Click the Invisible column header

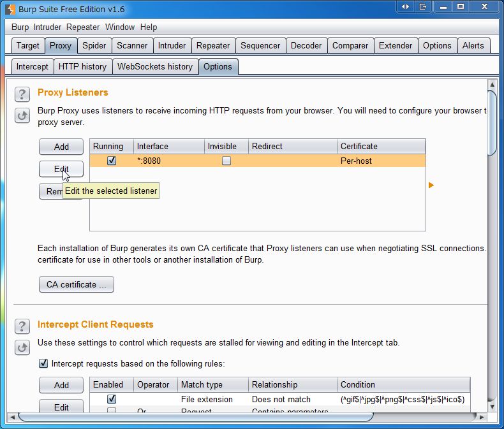pyautogui.click(x=226, y=147)
